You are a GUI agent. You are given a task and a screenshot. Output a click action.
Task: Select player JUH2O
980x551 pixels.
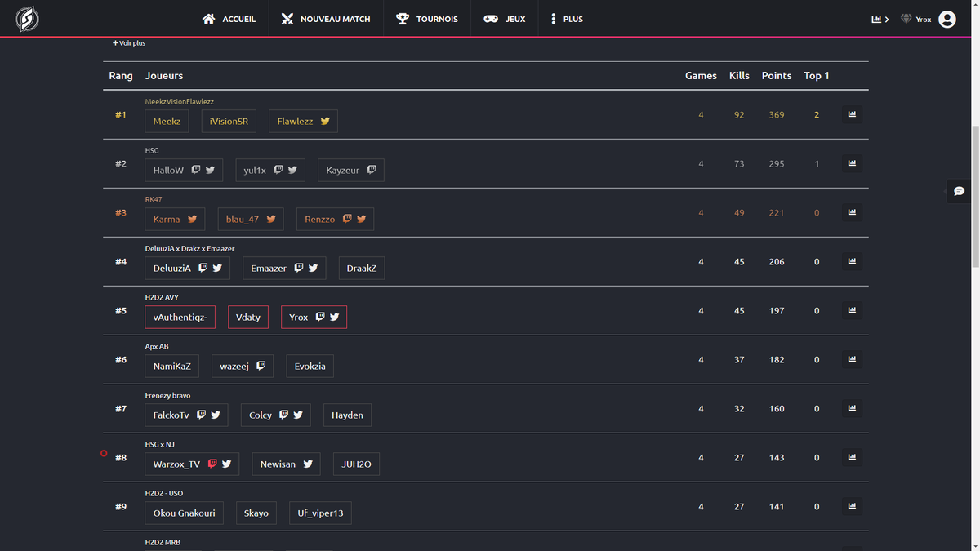point(356,464)
